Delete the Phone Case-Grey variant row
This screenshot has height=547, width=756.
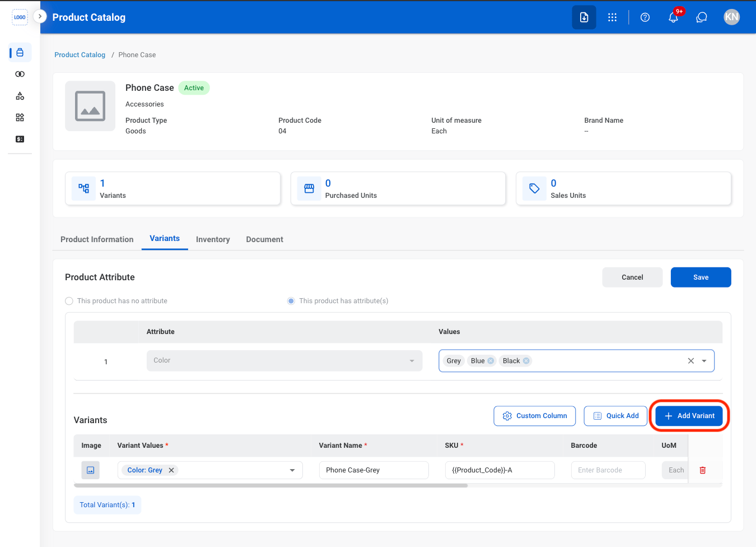703,470
